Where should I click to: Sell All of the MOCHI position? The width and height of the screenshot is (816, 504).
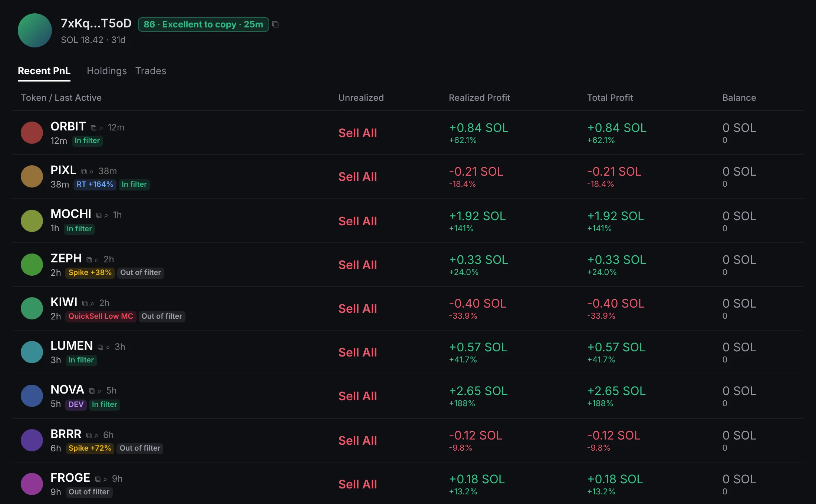358,221
